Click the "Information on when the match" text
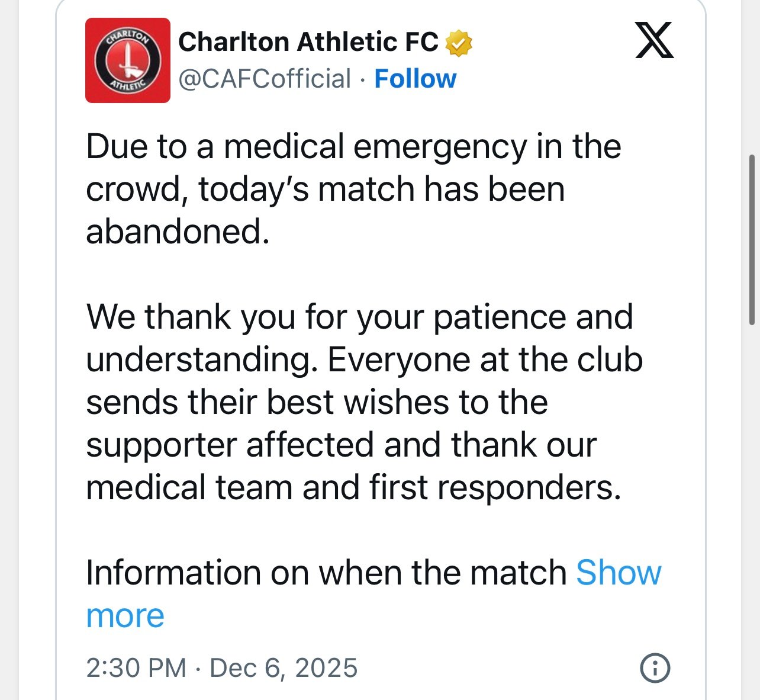 (x=326, y=573)
